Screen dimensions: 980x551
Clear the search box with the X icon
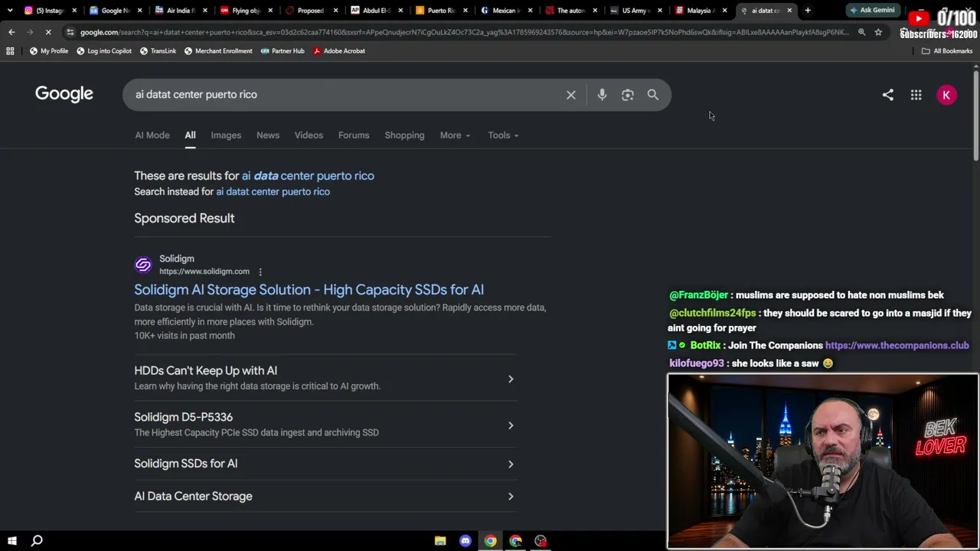click(571, 95)
